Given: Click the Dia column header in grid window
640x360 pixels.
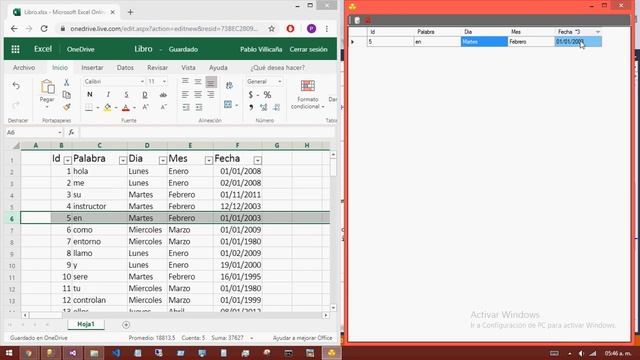Looking at the screenshot, I should [x=484, y=31].
